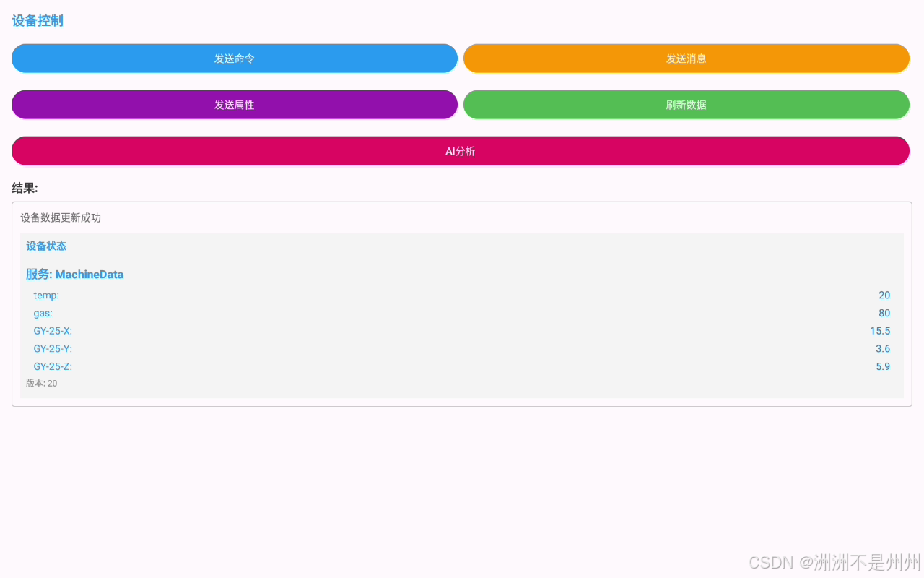Select the 结果: label

pyautogui.click(x=25, y=189)
